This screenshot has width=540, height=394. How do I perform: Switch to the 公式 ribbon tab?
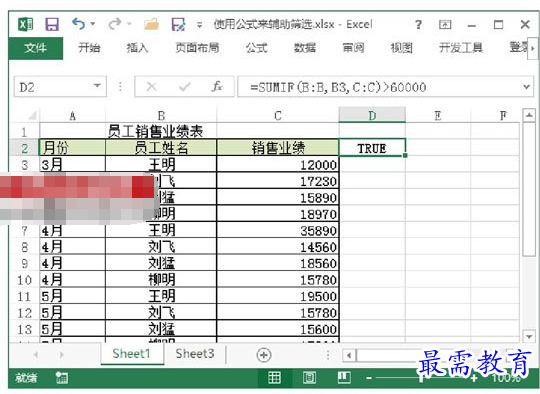257,48
